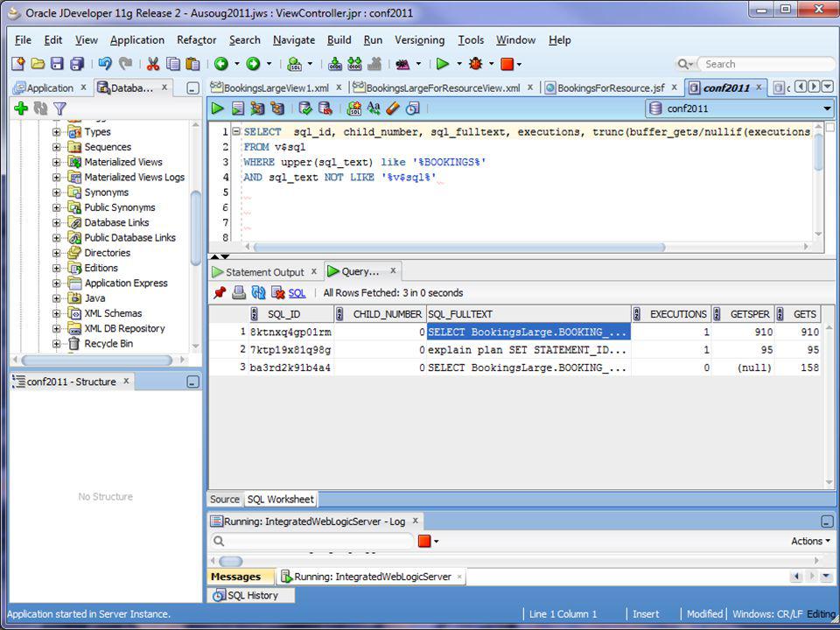Click the green Back navigation icon
Image resolution: width=840 pixels, height=630 pixels.
pyautogui.click(x=221, y=64)
